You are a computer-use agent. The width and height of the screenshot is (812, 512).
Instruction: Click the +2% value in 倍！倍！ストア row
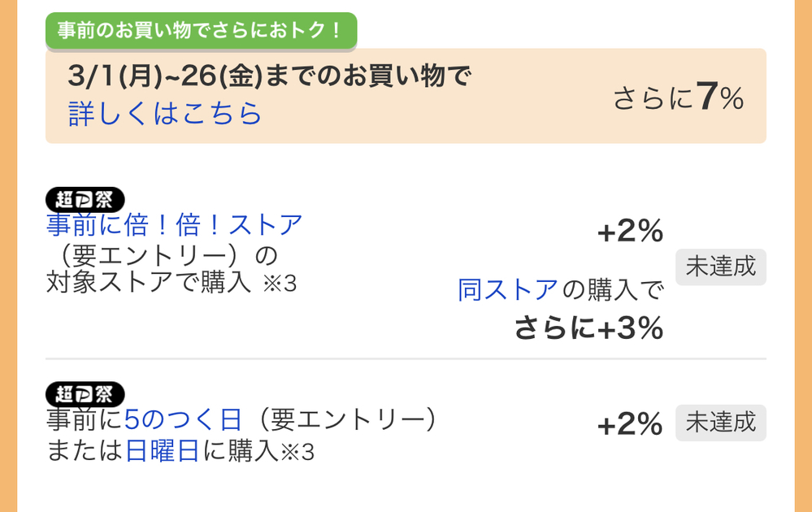630,232
